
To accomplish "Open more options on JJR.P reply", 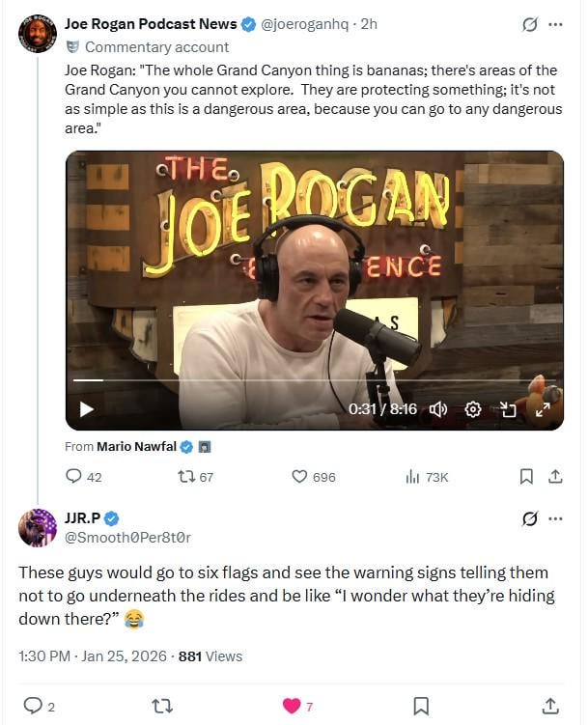I will tap(555, 518).
